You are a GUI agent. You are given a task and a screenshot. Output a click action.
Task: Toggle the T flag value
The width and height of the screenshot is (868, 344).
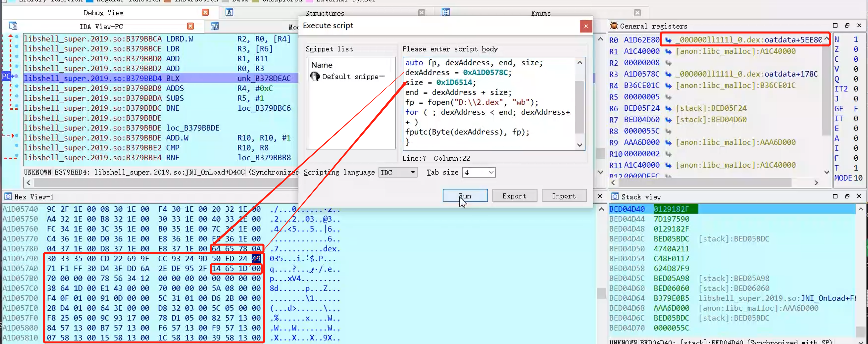(856, 168)
